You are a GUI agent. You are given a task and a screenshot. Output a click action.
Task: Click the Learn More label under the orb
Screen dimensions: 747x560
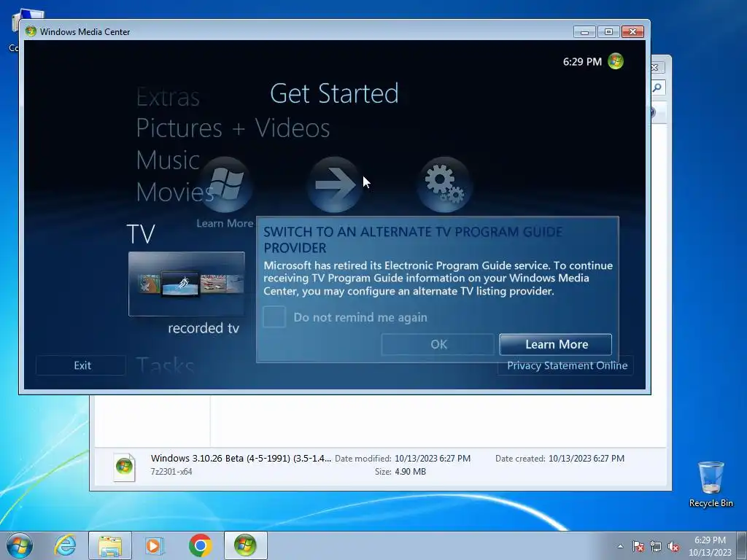[225, 223]
